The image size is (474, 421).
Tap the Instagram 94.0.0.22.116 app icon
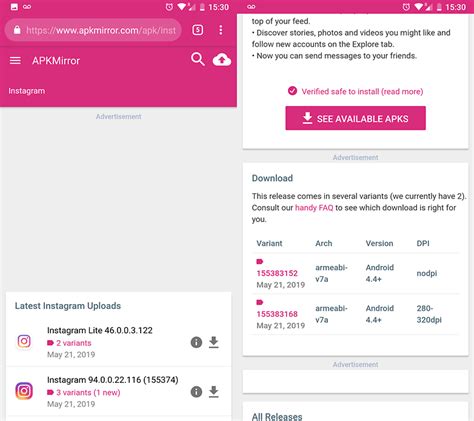click(x=24, y=391)
